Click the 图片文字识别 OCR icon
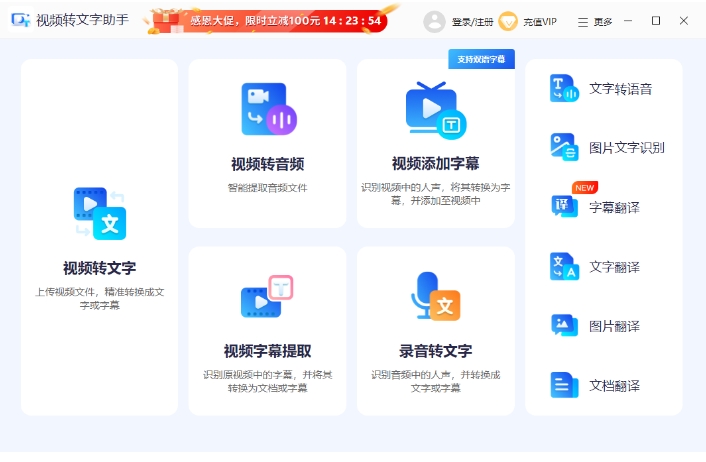Image resolution: width=706 pixels, height=462 pixels. (x=564, y=147)
